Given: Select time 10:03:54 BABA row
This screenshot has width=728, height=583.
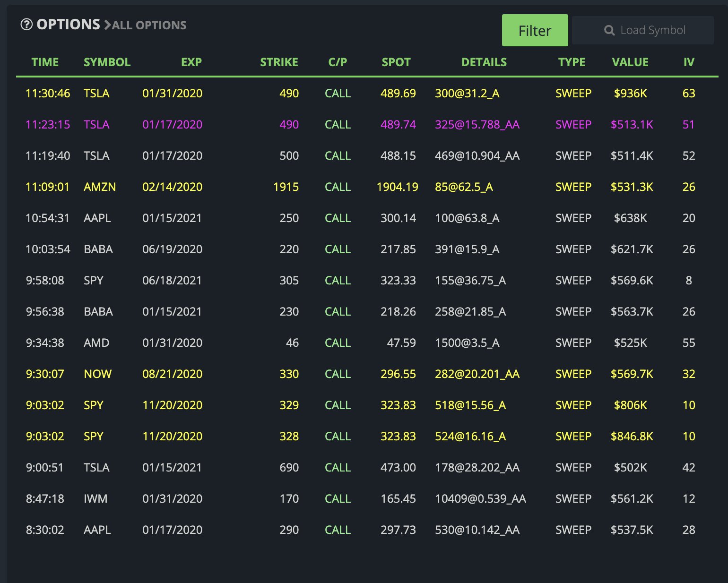Looking at the screenshot, I should click(x=48, y=249).
